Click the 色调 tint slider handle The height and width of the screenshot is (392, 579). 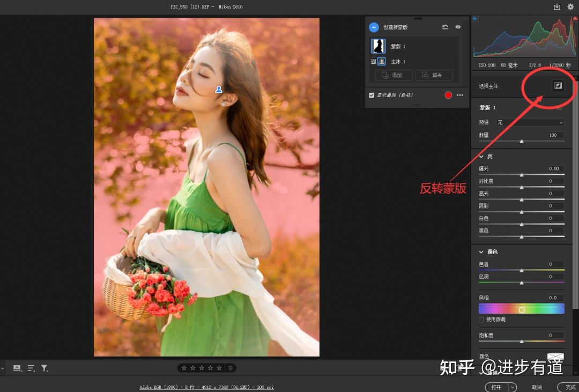(x=522, y=283)
